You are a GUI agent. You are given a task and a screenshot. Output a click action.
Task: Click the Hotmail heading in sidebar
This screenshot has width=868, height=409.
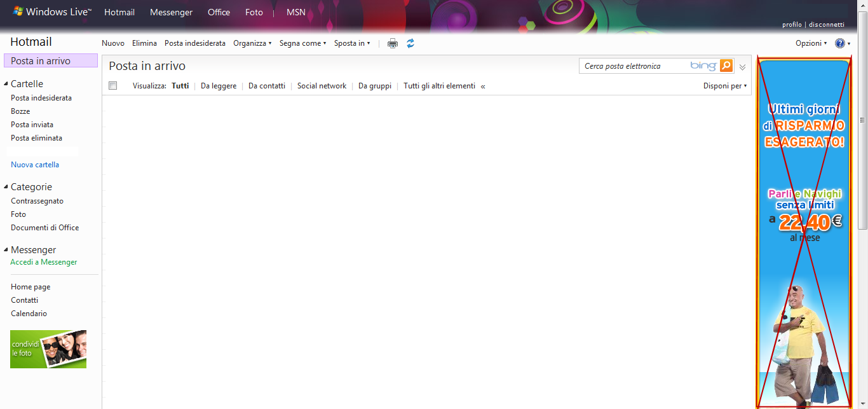tap(31, 42)
